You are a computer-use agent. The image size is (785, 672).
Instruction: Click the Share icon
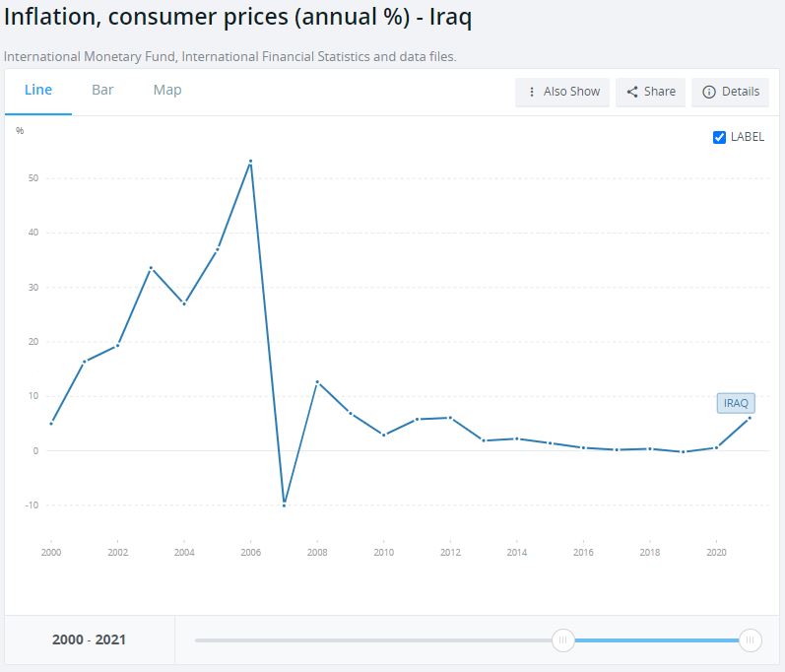[632, 92]
